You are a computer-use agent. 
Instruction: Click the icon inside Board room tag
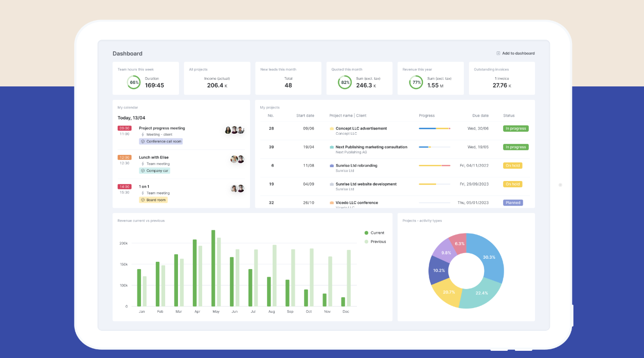142,200
